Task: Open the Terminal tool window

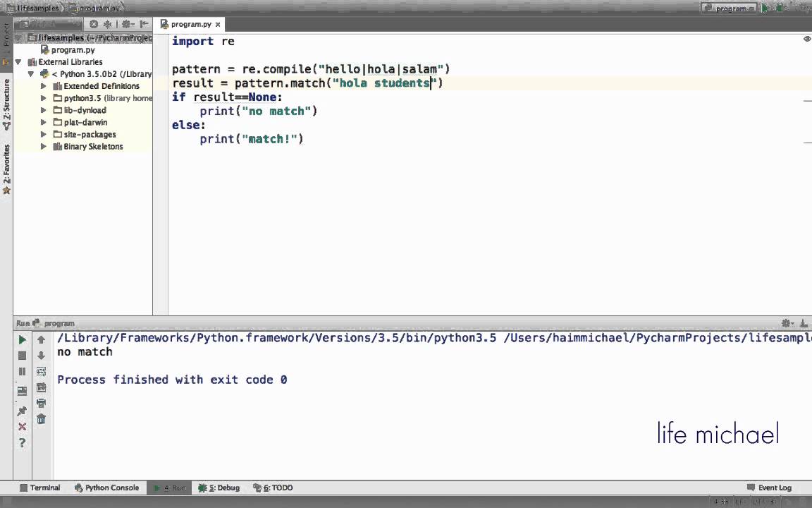Action: click(40, 488)
